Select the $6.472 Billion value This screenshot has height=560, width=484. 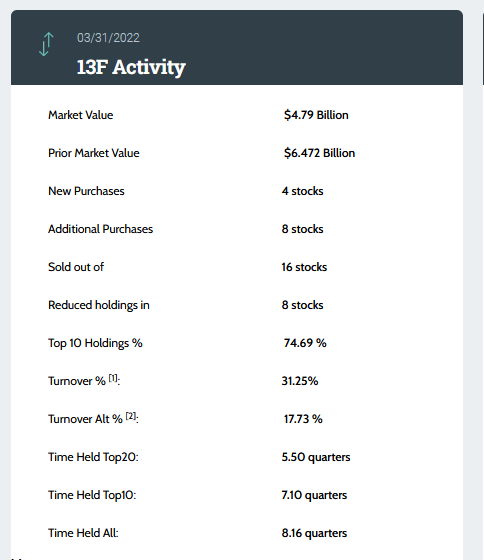(x=319, y=153)
